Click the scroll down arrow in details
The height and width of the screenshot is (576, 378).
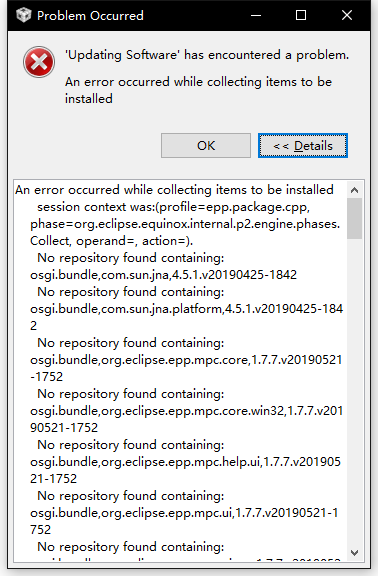point(354,552)
